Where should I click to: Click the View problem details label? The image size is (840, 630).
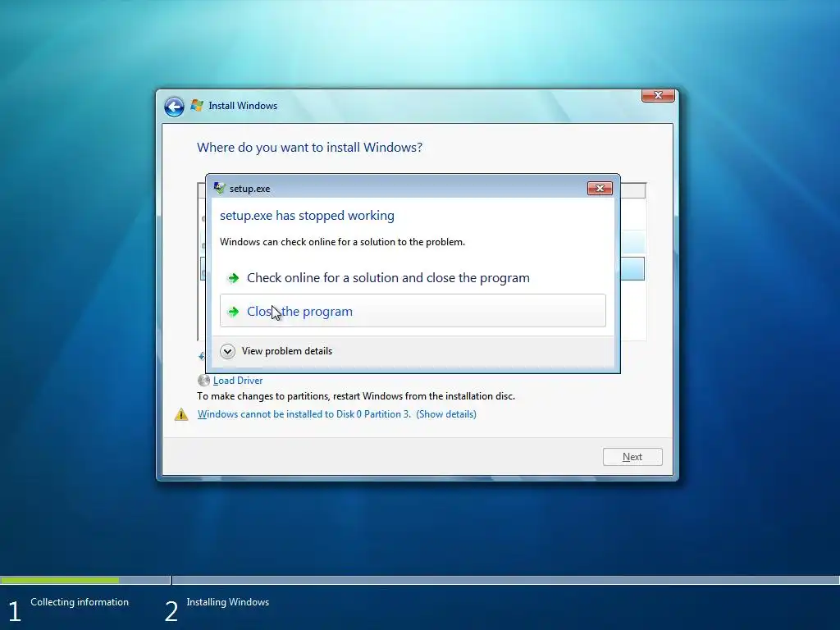(286, 351)
